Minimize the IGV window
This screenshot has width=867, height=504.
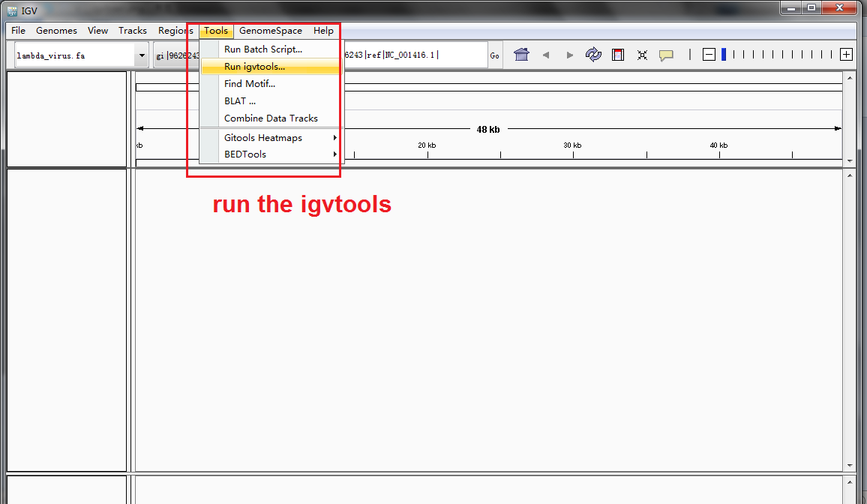(x=791, y=8)
